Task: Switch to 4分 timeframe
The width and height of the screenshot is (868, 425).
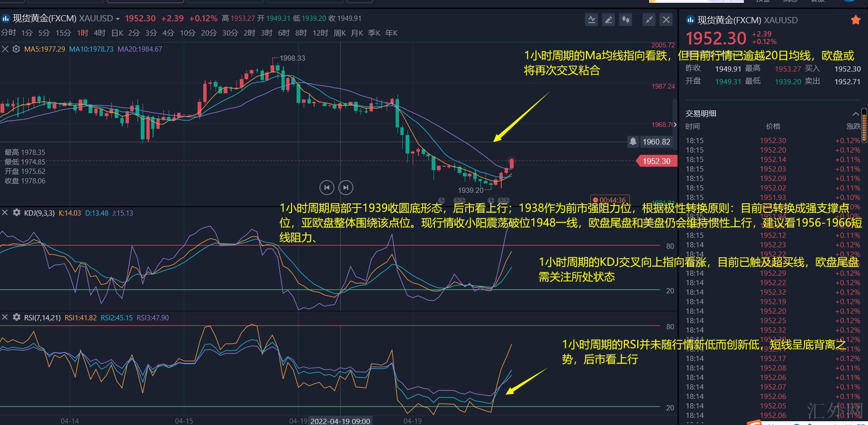Action: pyautogui.click(x=168, y=33)
